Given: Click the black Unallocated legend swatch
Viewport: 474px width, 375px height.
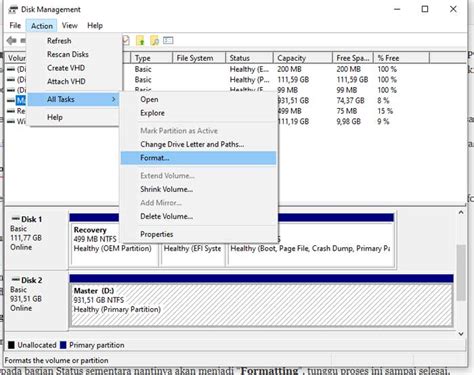Looking at the screenshot, I should (x=11, y=345).
